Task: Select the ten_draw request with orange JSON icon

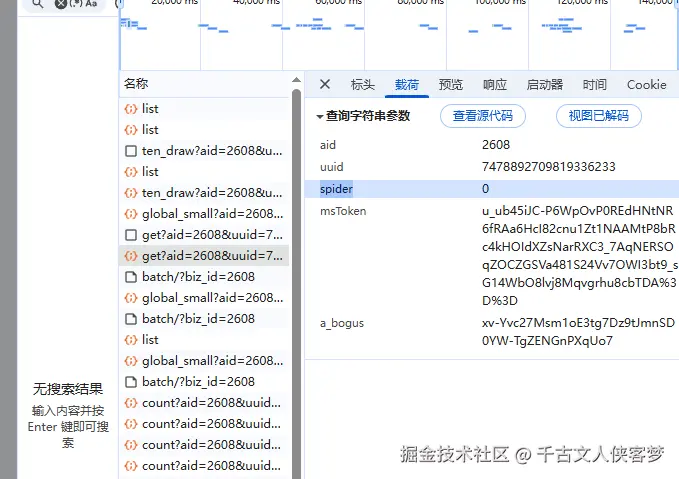Action: (204, 193)
